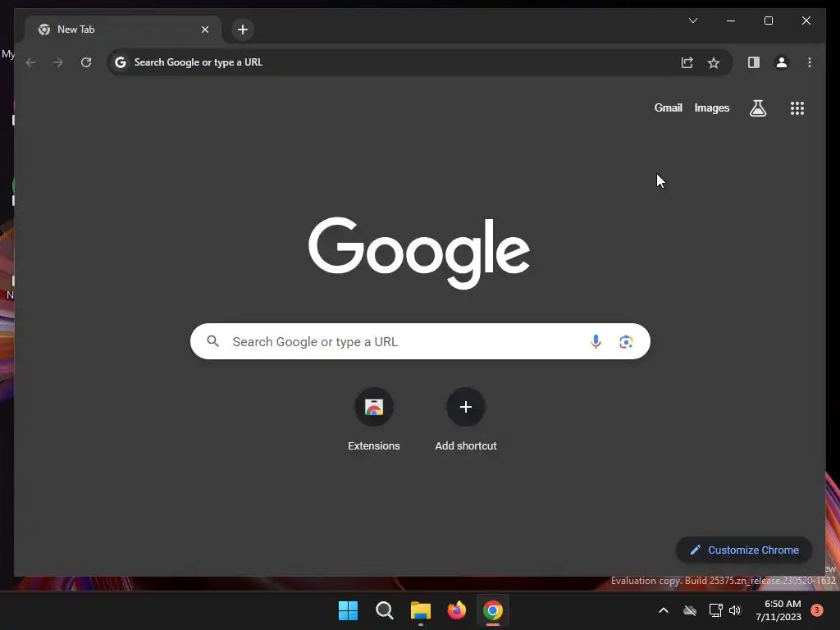
Task: Open network status in the tray
Action: click(x=715, y=610)
